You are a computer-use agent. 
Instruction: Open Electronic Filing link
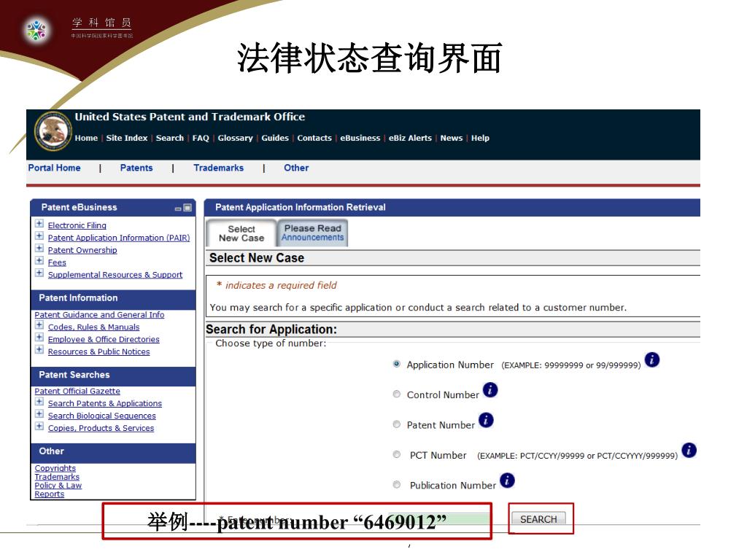pos(77,225)
